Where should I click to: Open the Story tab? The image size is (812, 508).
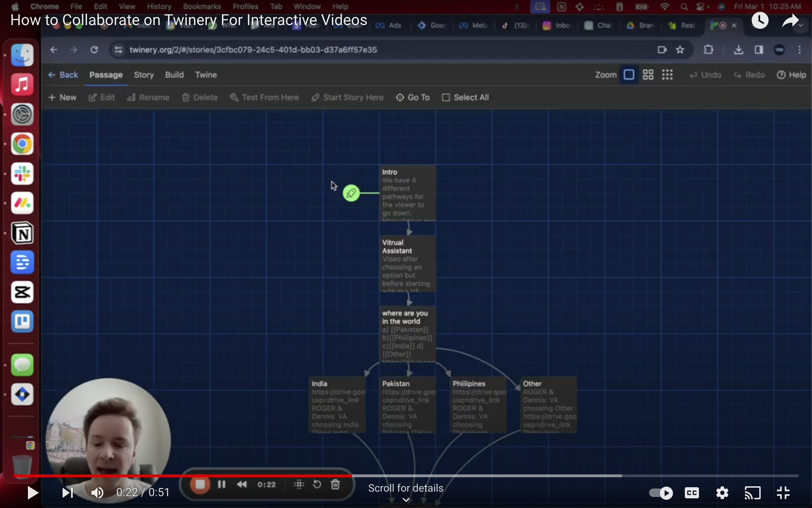click(x=144, y=75)
